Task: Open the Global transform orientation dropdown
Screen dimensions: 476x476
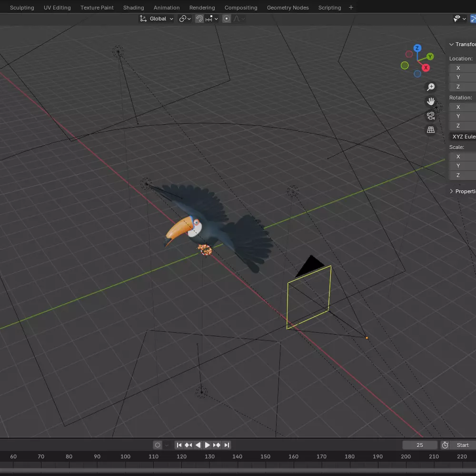Action: pyautogui.click(x=156, y=19)
